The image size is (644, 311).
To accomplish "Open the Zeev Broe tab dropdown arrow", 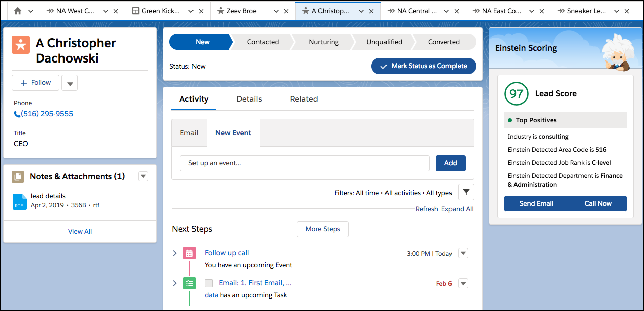I will 276,11.
